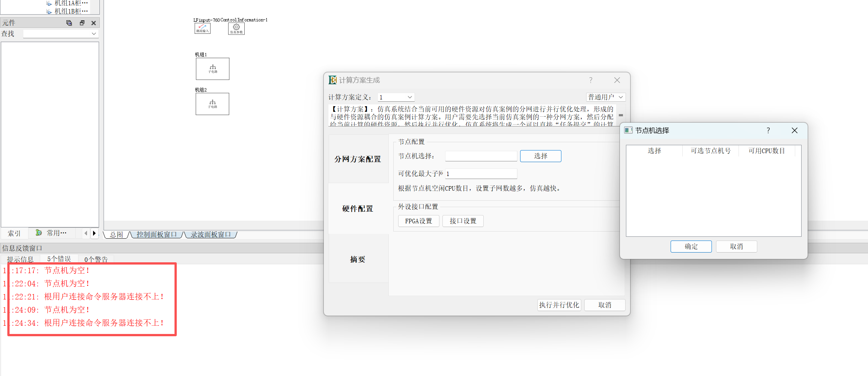Image resolution: width=868 pixels, height=376 pixels.
Task: Click the help question mark in 节点机选择 dialog
Action: click(x=768, y=130)
